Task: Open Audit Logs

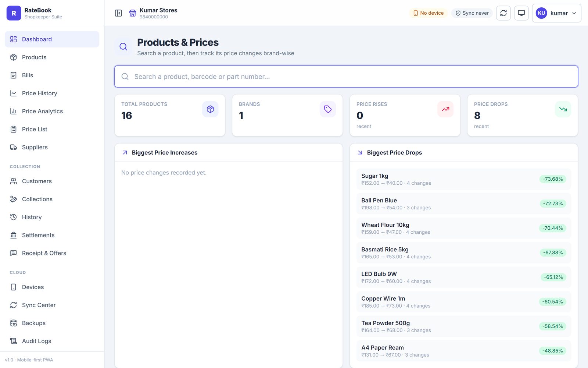Action: coord(52,342)
